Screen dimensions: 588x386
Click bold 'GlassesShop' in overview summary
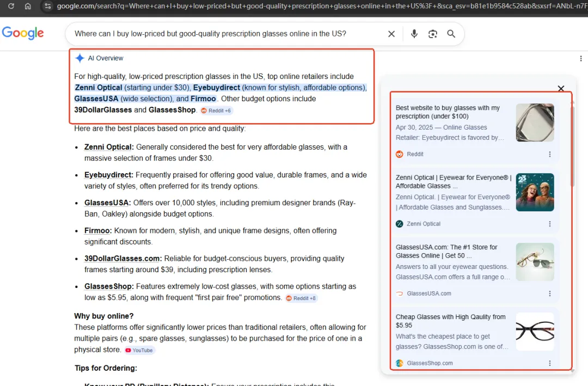tap(172, 110)
